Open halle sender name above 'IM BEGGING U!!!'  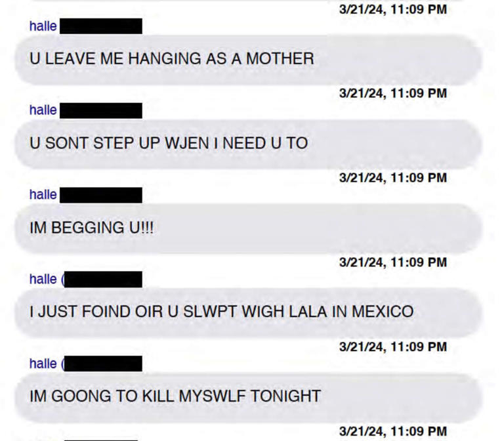pyautogui.click(x=43, y=195)
